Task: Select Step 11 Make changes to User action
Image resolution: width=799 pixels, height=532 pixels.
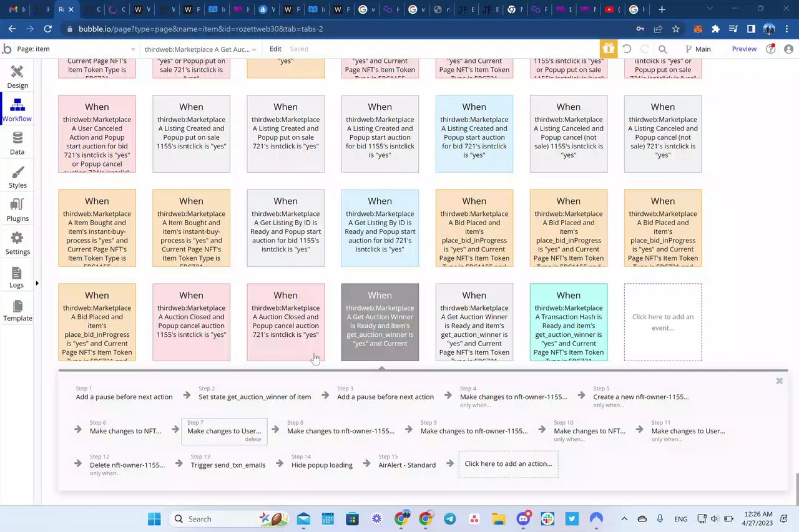Action: coord(688,431)
